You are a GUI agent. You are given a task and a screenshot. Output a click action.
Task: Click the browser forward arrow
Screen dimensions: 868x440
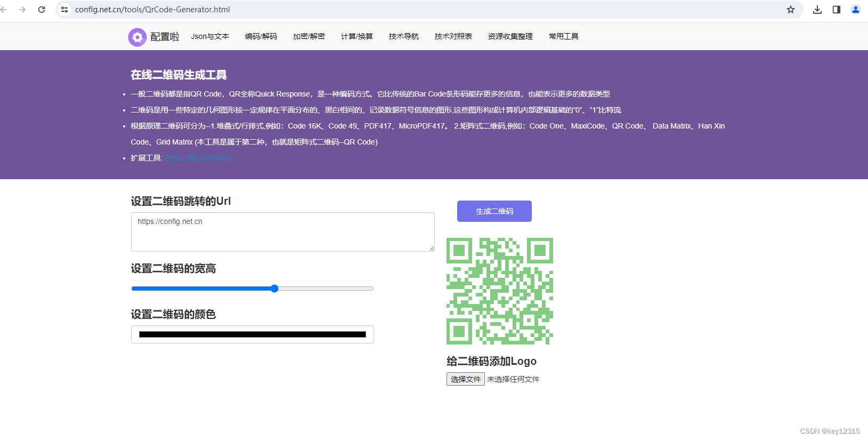(22, 10)
